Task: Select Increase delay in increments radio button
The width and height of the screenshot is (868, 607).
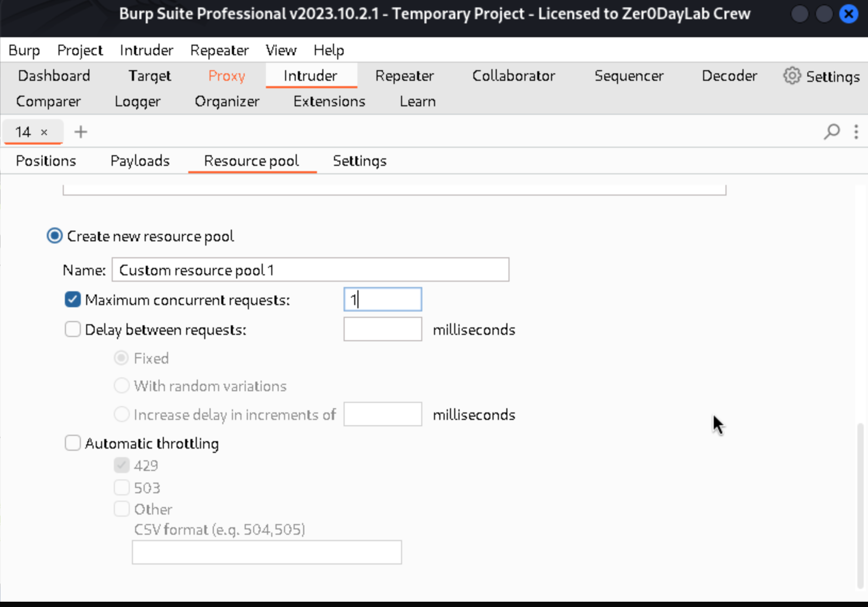Action: [x=122, y=414]
